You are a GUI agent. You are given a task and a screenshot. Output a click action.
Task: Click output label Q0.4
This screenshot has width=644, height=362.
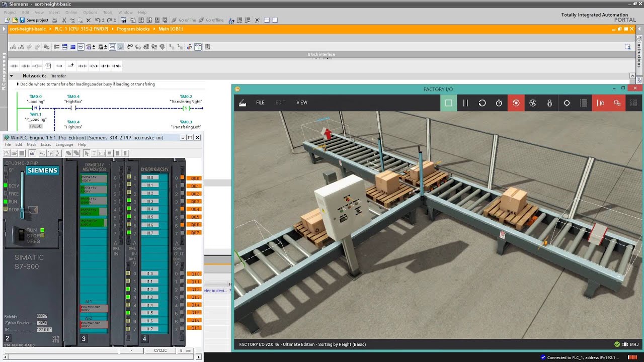point(194,209)
